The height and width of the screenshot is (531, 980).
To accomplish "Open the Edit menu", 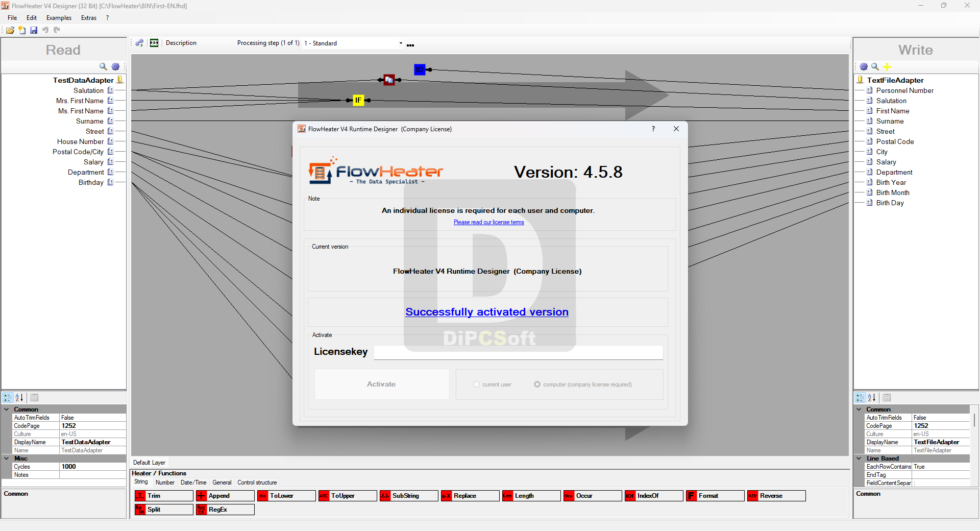I will click(x=32, y=18).
